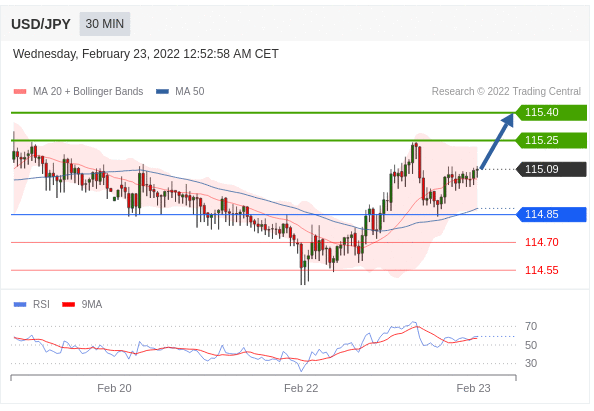Click the MA 20 + Bollinger Bands label
This screenshot has height=411, width=594.
coord(88,92)
